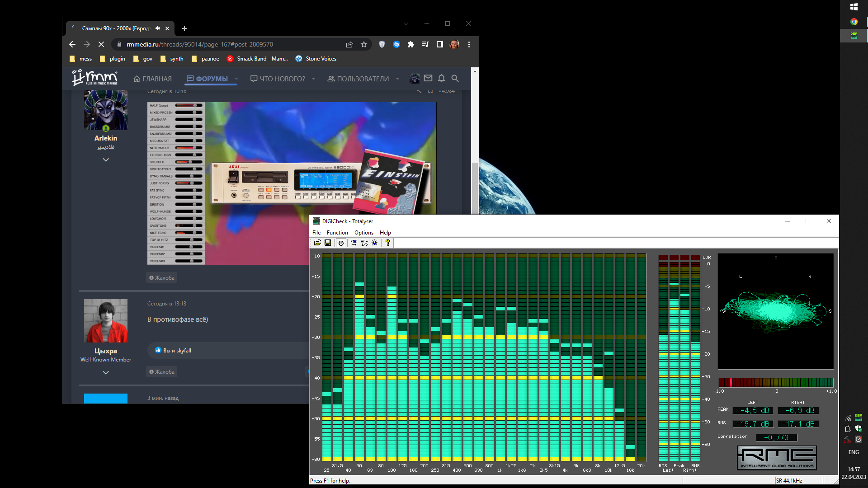Mute the tab via speaker icon
This screenshot has width=868, height=488.
[x=158, y=28]
